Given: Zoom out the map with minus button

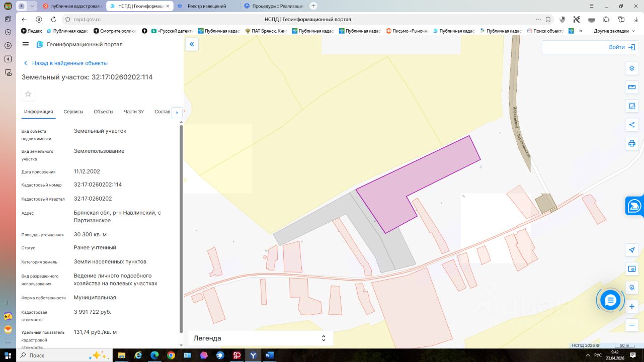Looking at the screenshot, I should pyautogui.click(x=632, y=325).
